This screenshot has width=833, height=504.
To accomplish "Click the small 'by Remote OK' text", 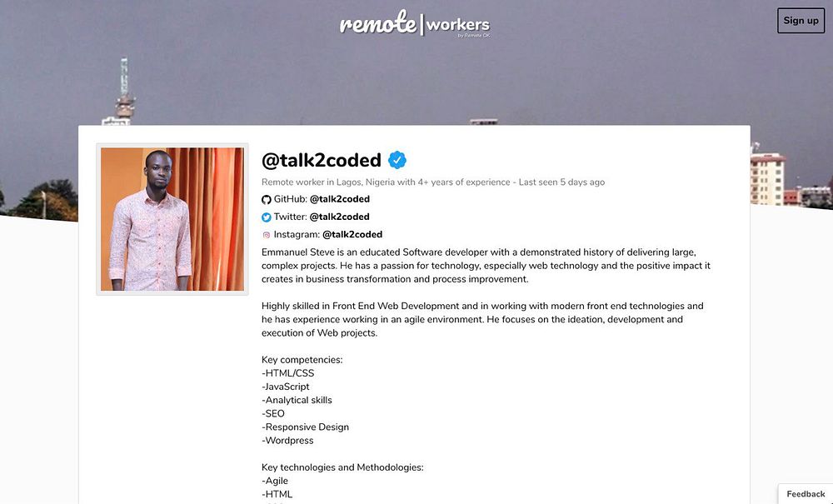I will (x=474, y=36).
